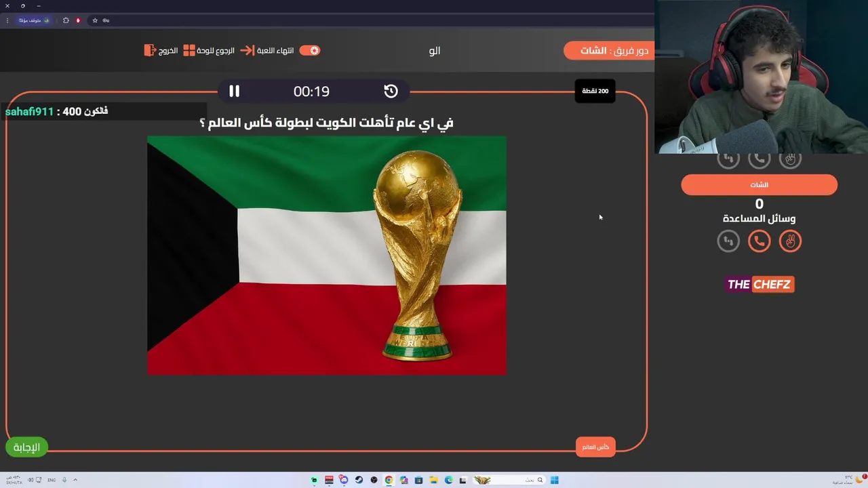Click انتهاء اللعبة to end the game
This screenshot has width=868, height=488.
coord(267,50)
